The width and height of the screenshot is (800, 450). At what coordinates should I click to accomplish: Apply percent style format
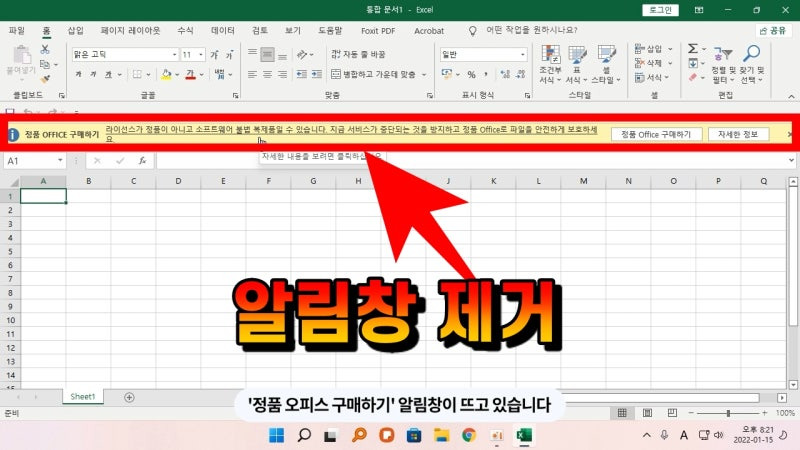coord(471,74)
